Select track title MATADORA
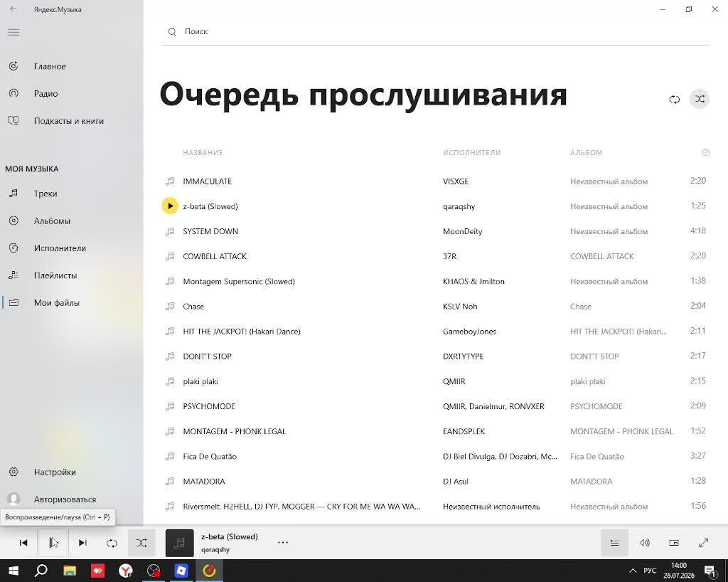728x582 pixels. [204, 481]
